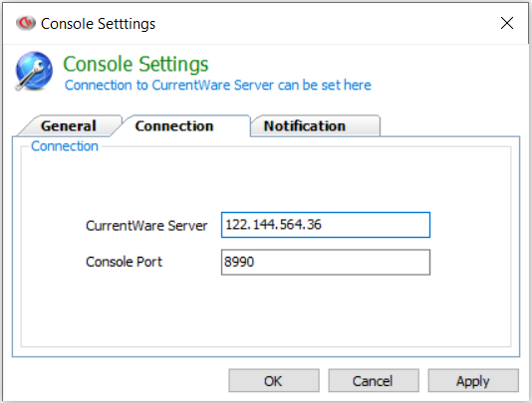Image resolution: width=532 pixels, height=403 pixels.
Task: Confirm settings with the OK button
Action: (274, 381)
